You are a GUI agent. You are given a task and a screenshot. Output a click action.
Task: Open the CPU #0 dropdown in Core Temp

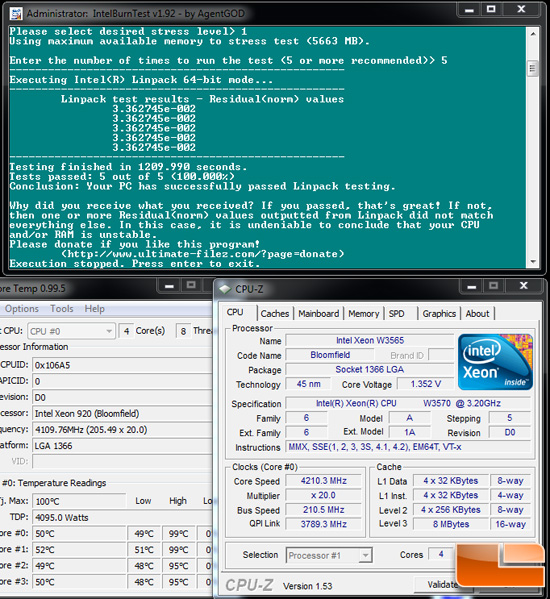click(71, 331)
